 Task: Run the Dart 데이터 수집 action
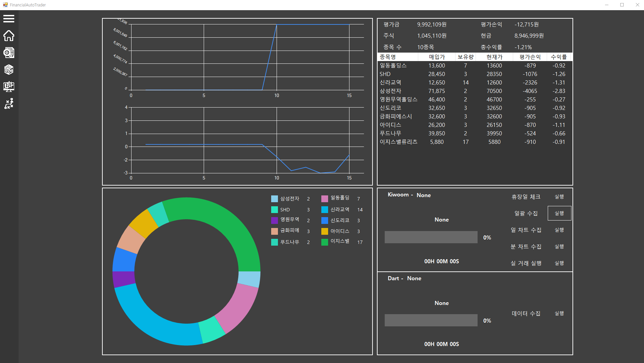559,313
